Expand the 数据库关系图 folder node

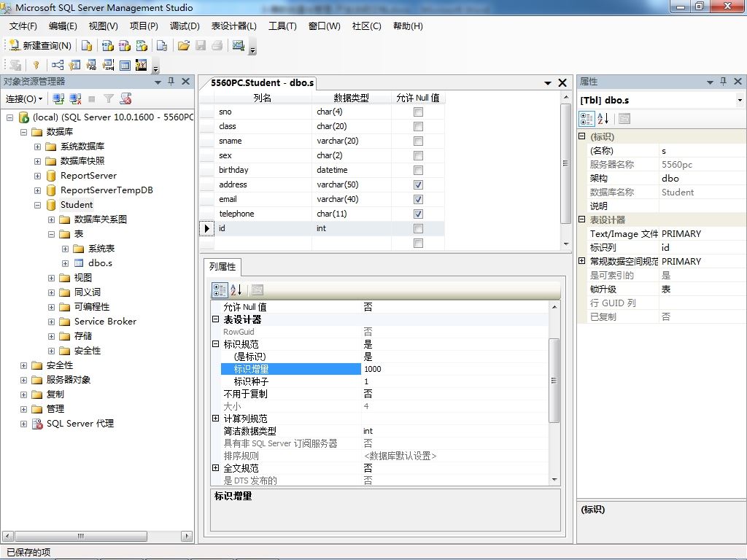[51, 220]
